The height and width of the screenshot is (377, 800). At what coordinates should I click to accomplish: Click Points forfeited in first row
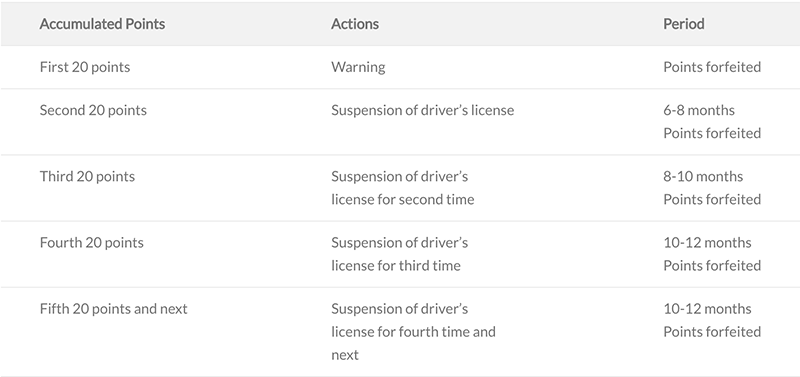(x=712, y=67)
